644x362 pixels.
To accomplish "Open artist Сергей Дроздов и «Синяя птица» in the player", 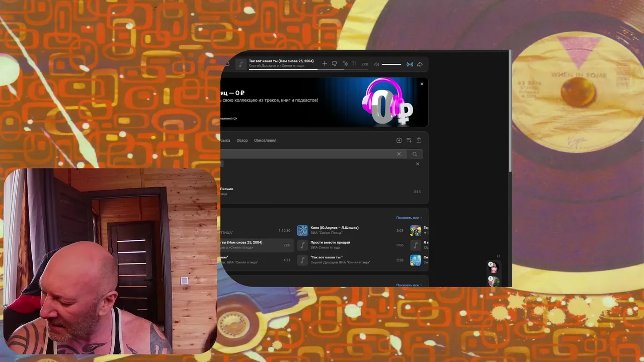I will 278,66.
